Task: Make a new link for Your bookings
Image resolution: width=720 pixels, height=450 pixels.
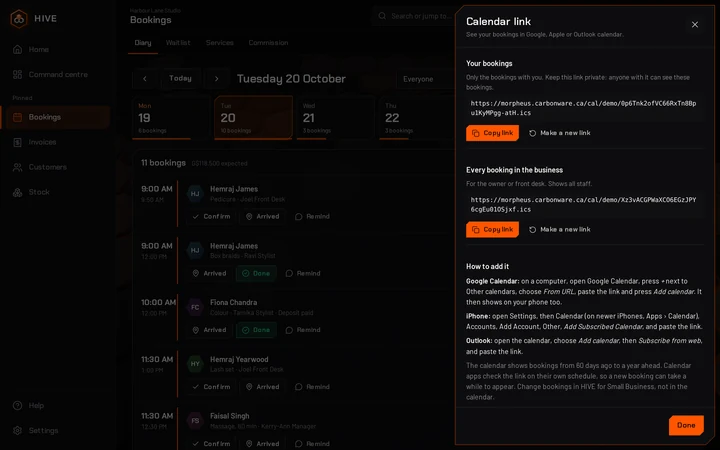Action: 559,133
